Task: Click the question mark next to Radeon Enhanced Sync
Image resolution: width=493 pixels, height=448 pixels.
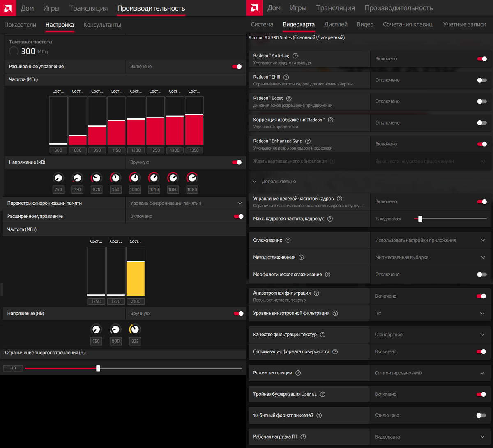Action: tap(308, 141)
